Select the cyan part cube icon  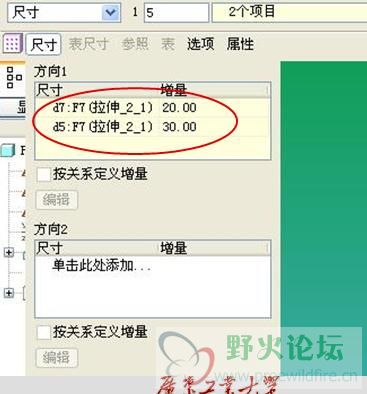click(8, 150)
